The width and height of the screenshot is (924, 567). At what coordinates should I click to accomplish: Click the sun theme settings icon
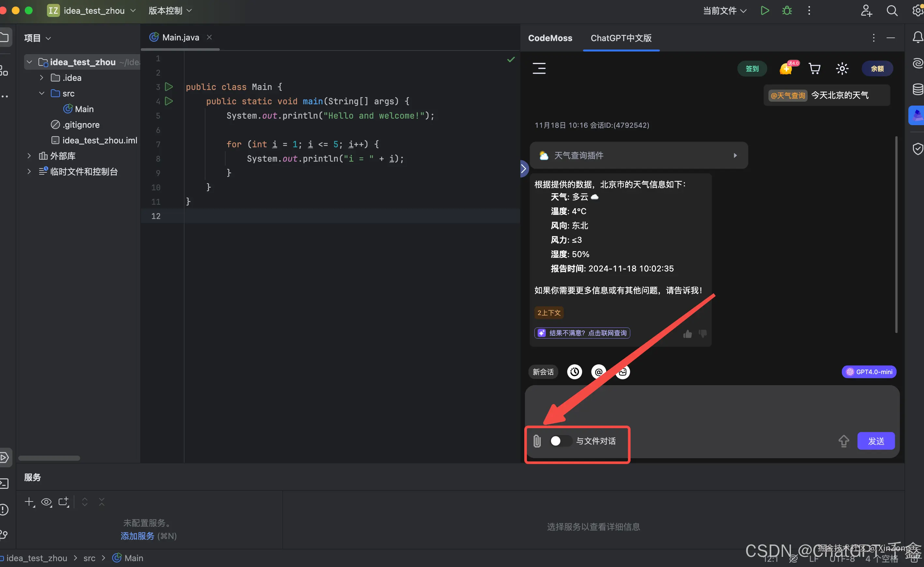pyautogui.click(x=842, y=69)
